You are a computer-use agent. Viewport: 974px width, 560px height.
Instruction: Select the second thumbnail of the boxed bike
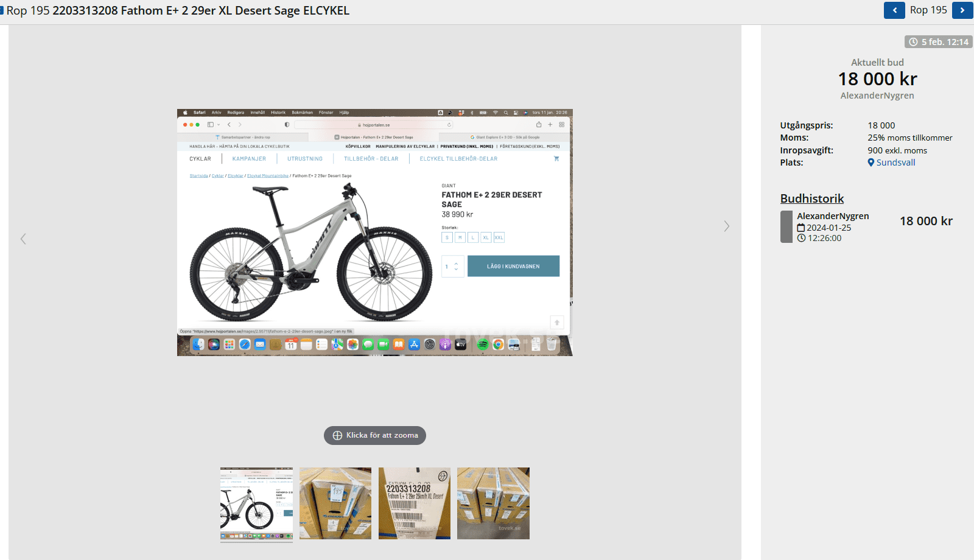tap(335, 503)
